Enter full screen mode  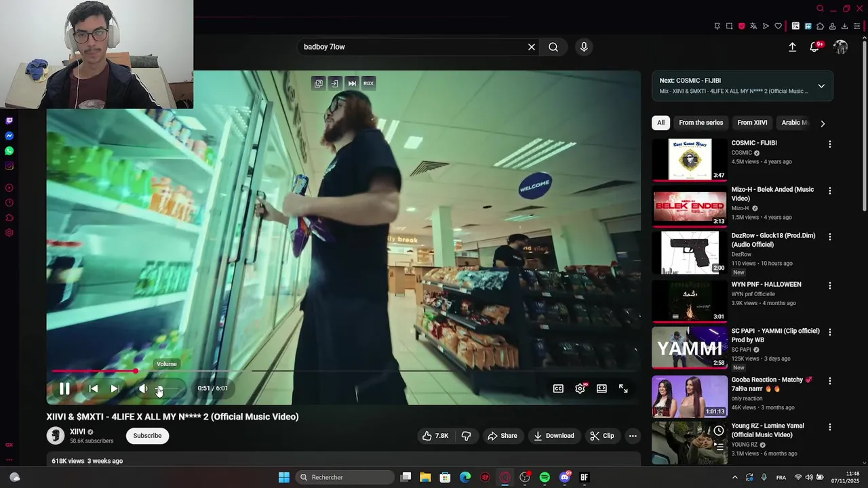[623, 388]
